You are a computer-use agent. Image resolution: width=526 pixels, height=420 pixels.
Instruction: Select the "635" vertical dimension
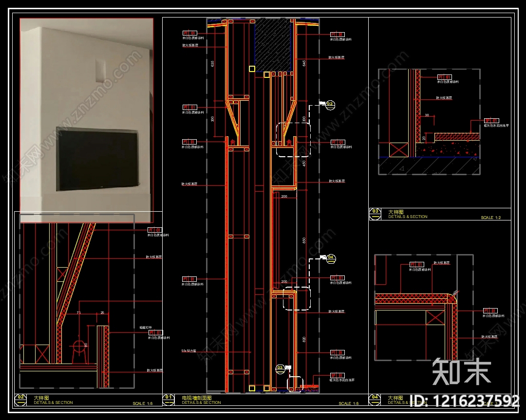click(x=212, y=64)
